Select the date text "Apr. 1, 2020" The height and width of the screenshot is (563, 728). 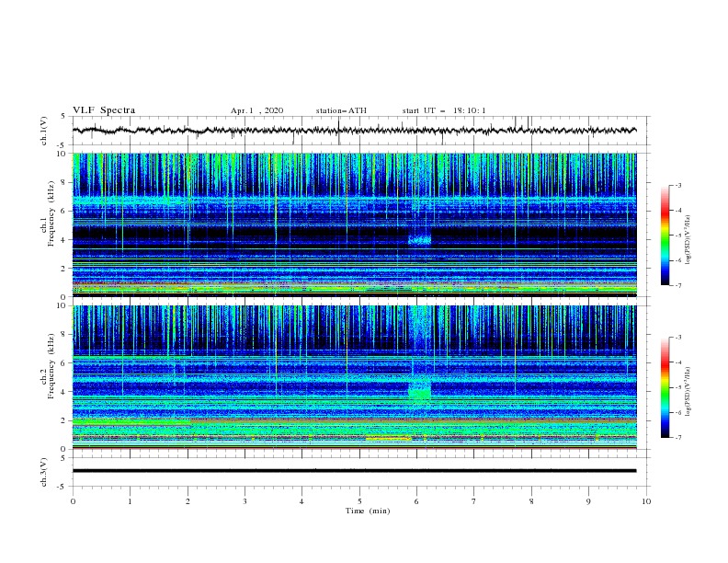(256, 110)
